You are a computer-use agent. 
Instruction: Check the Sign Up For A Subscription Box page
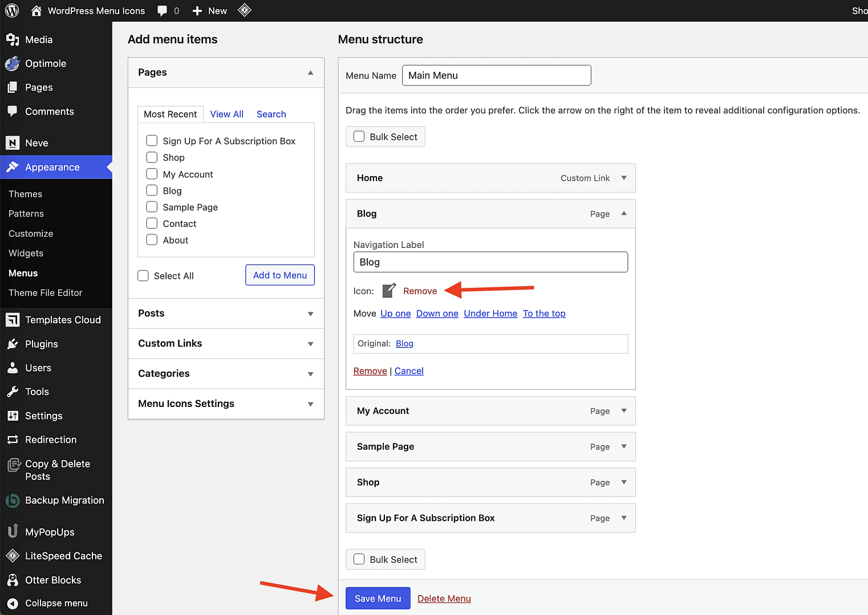click(152, 141)
